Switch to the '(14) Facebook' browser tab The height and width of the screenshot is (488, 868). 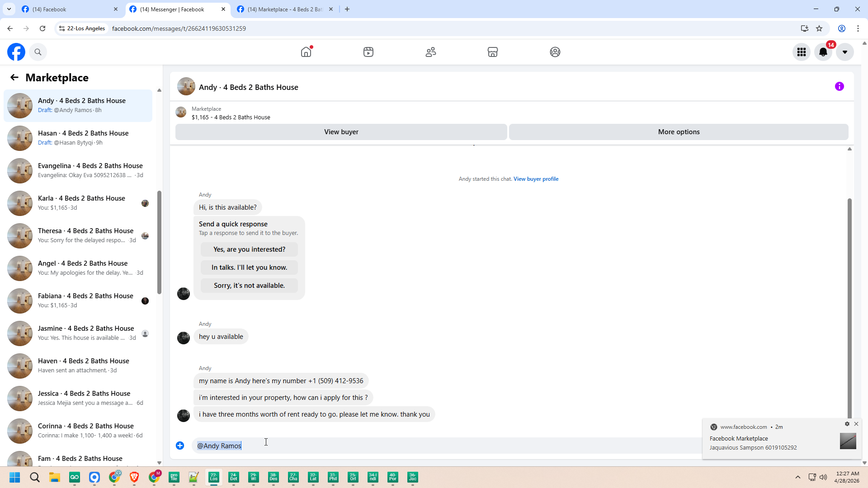point(70,9)
